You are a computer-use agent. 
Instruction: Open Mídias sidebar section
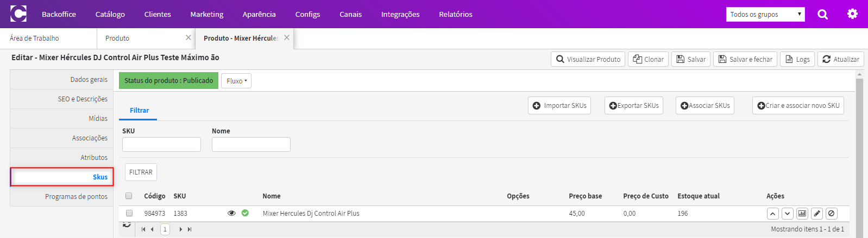[x=61, y=118]
